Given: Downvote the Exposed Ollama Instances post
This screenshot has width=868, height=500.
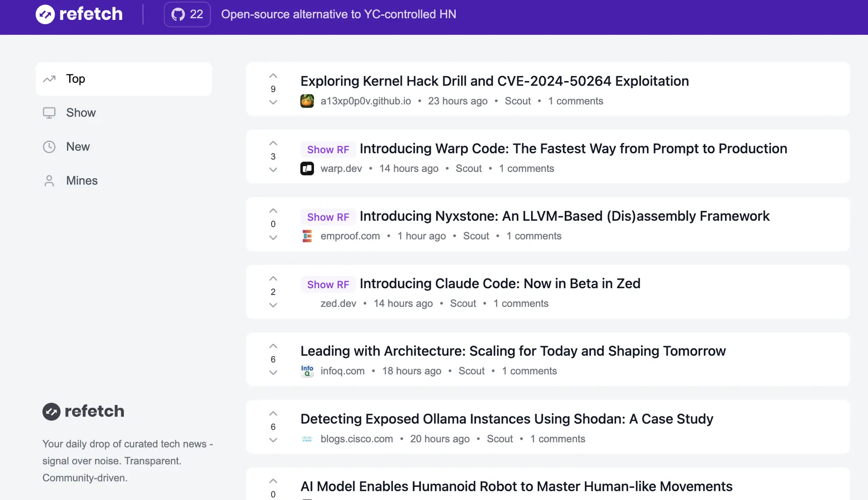Looking at the screenshot, I should [x=273, y=440].
